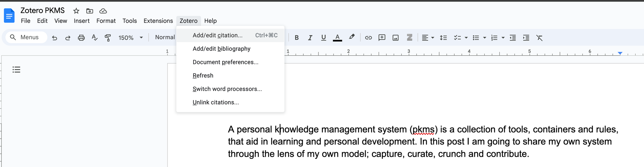
Task: Open the Help menu
Action: 211,21
